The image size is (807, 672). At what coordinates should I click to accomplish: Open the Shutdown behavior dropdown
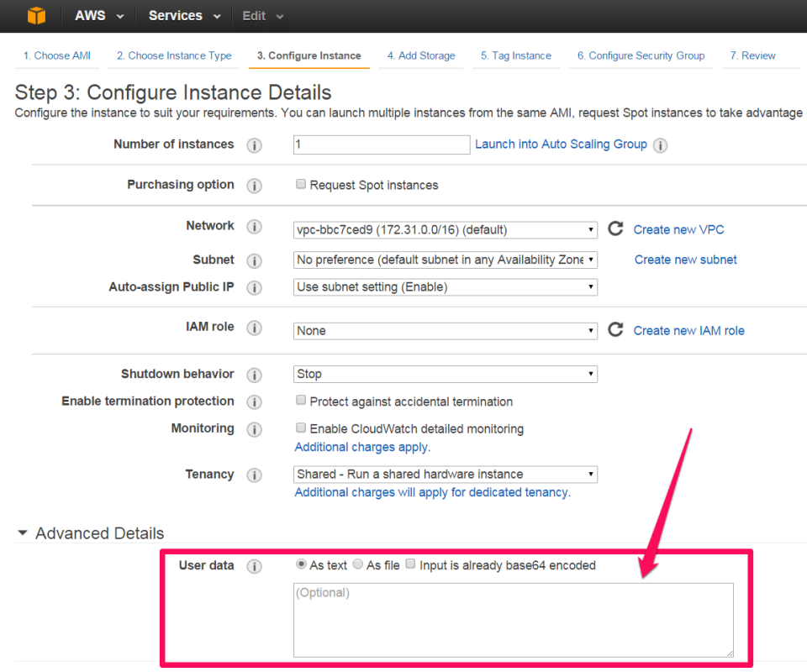tap(446, 374)
